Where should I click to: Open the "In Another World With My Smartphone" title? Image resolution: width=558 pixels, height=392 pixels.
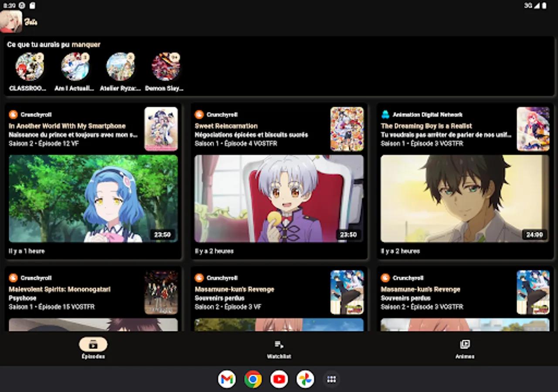[x=67, y=126]
